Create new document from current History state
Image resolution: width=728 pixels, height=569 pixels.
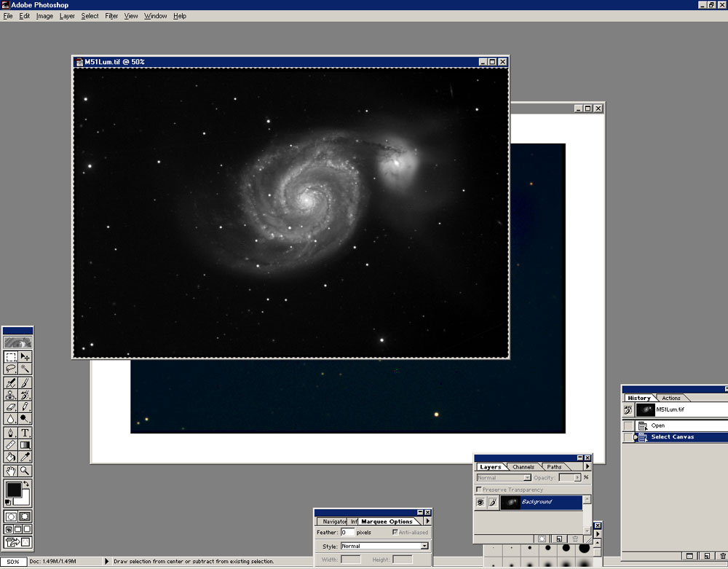click(707, 556)
